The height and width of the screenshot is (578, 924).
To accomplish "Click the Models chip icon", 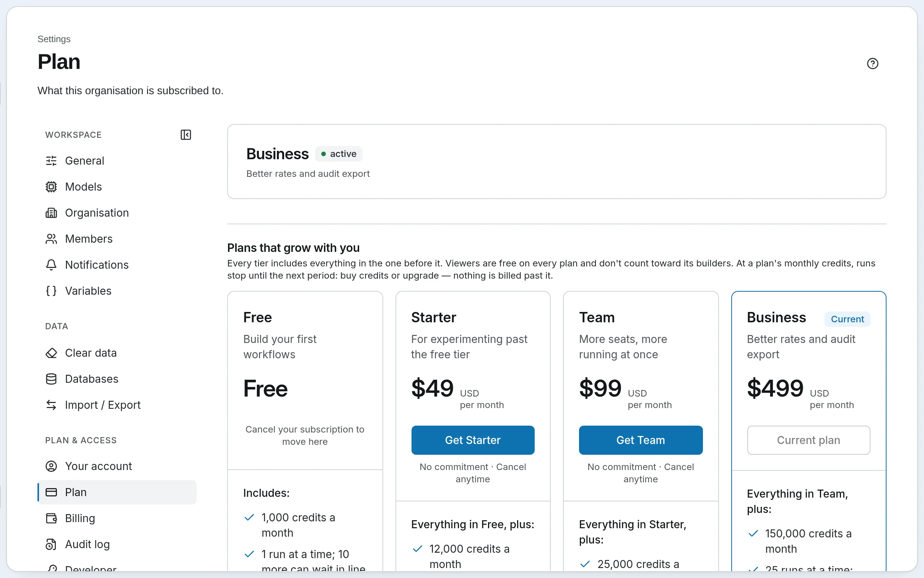I will pos(51,187).
